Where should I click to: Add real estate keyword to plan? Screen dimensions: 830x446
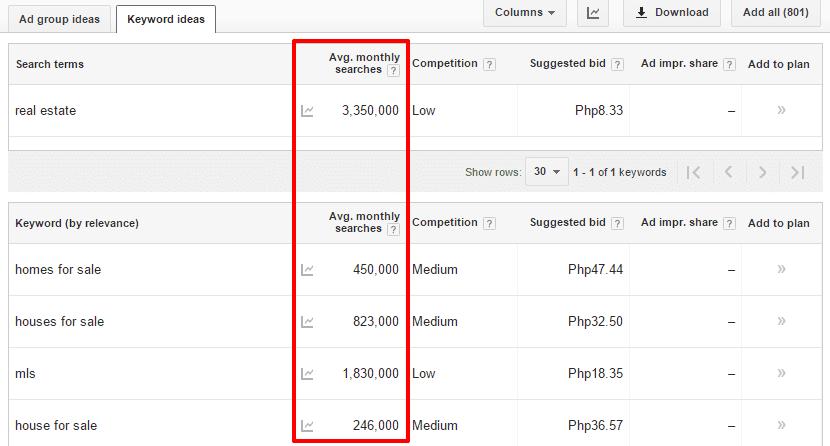[x=781, y=110]
